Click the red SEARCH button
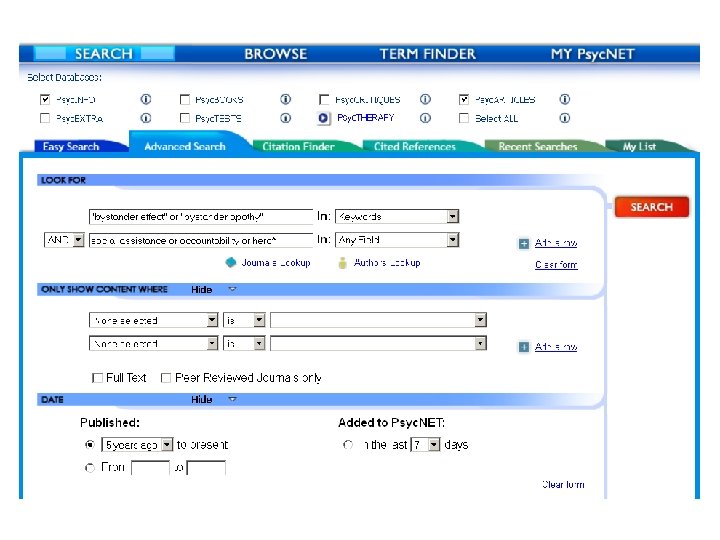Image resolution: width=720 pixels, height=540 pixels. pyautogui.click(x=652, y=207)
